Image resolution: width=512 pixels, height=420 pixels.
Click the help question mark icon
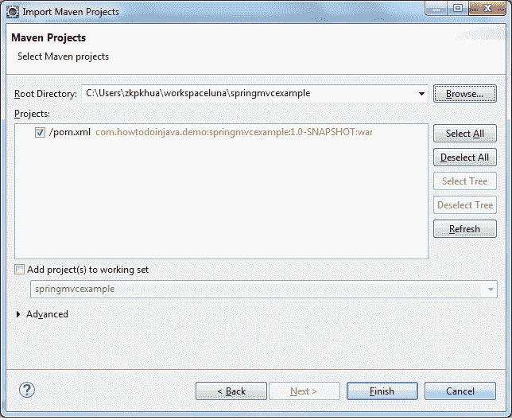coord(27,390)
